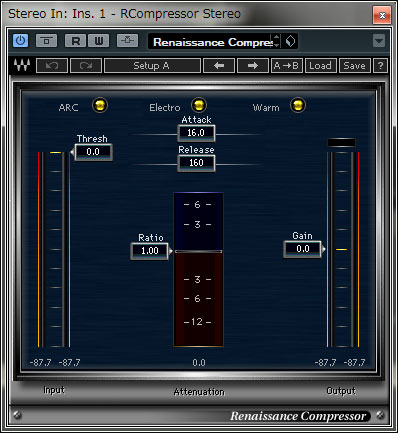This screenshot has width=398, height=433.
Task: Undo last change with undo arrow
Action: (x=52, y=66)
